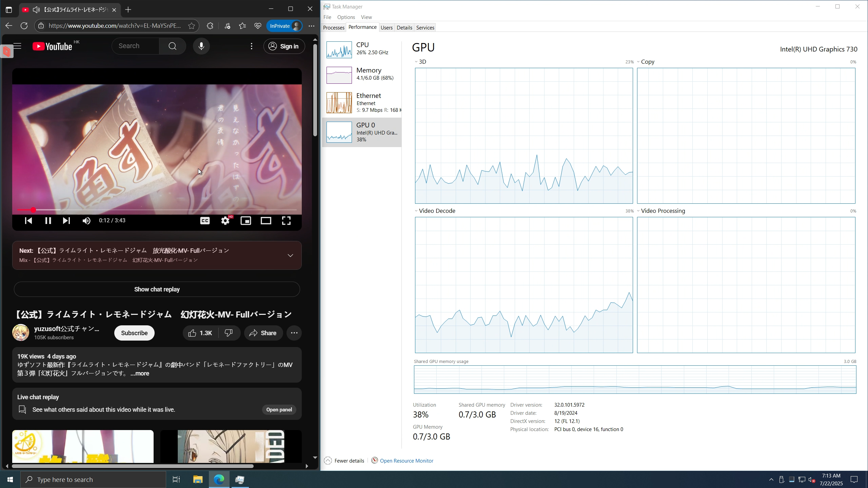Go back in Edge browser
The height and width of the screenshot is (488, 868).
(x=9, y=26)
